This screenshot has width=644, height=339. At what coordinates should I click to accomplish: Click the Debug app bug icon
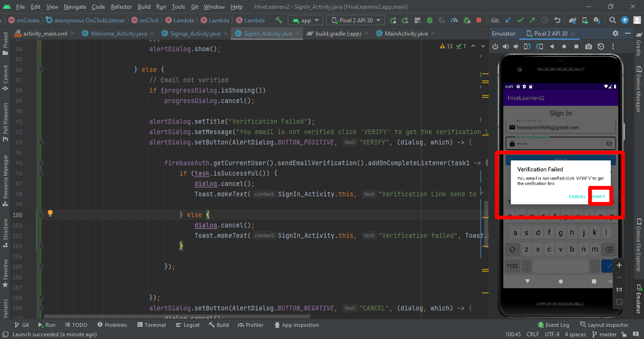click(x=430, y=20)
